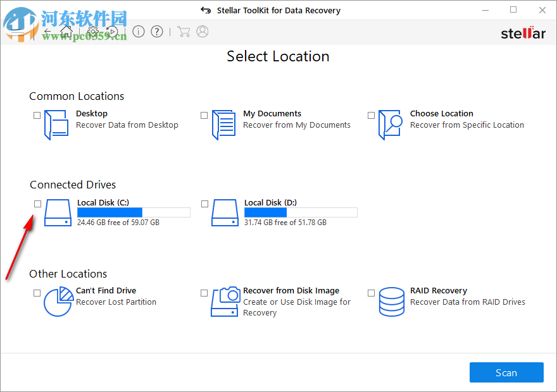Screen dimensions: 557x392
Task: Open the application settings gear icon
Action: click(92, 31)
